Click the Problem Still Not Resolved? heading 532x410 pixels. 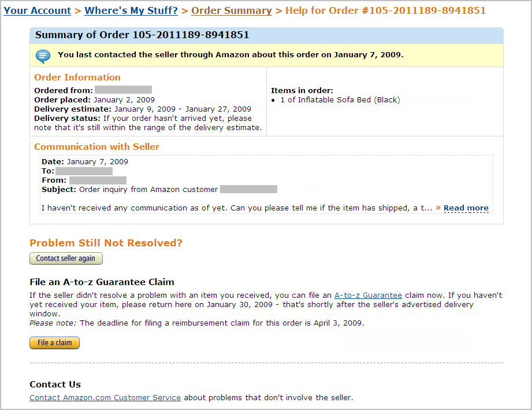click(x=106, y=243)
